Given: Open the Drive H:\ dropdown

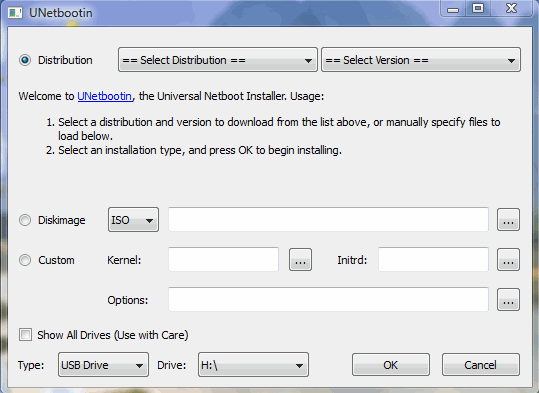Looking at the screenshot, I should [x=253, y=364].
